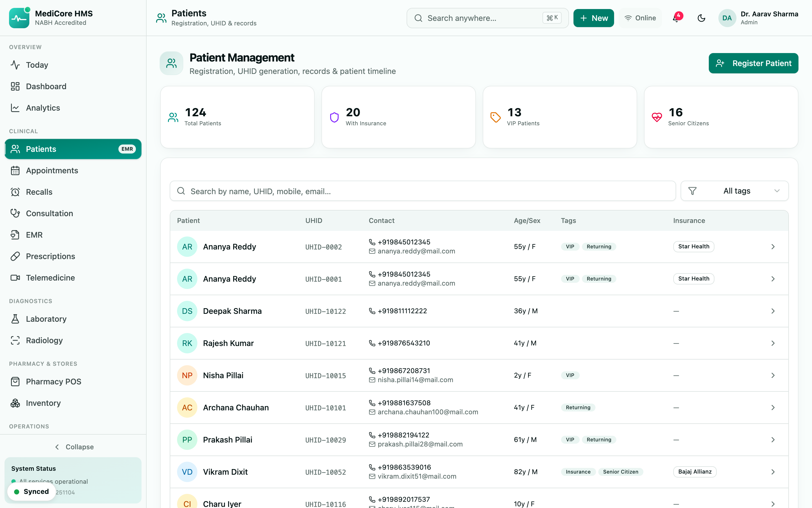
Task: Click the UHID column header
Action: pos(314,221)
